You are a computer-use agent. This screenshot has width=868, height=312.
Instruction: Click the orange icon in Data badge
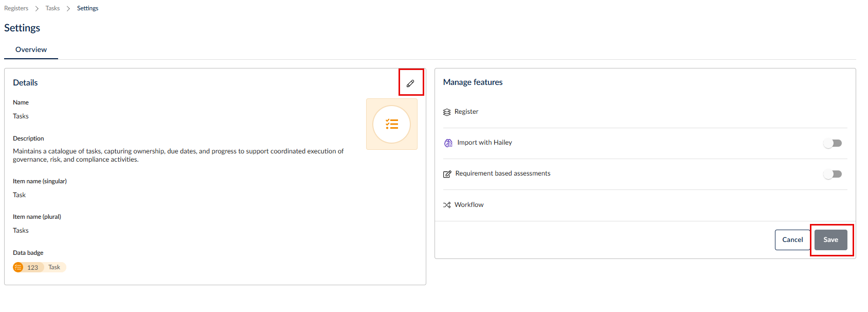point(18,267)
